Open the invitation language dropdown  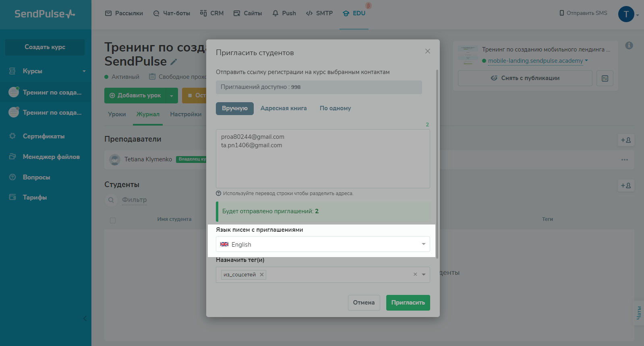click(x=323, y=244)
